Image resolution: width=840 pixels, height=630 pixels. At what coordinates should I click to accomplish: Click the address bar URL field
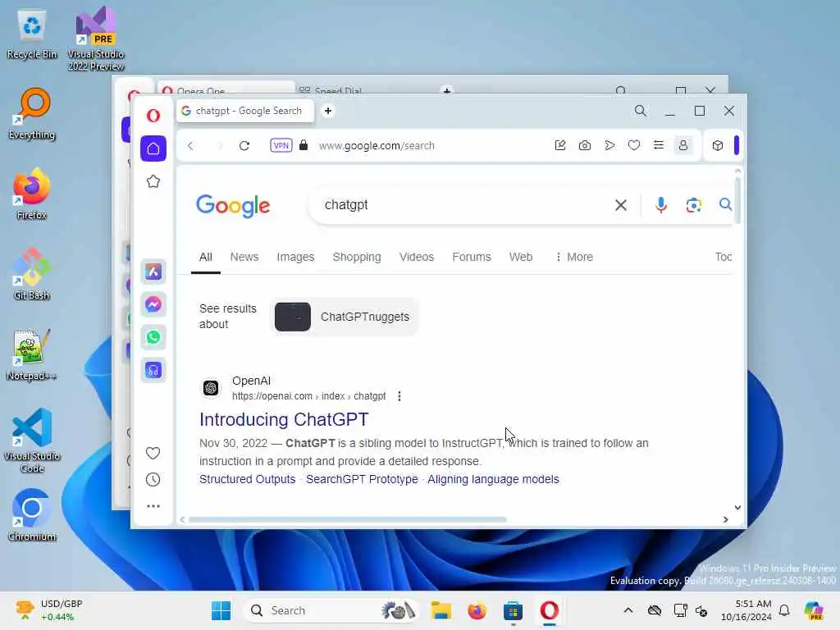click(x=377, y=146)
